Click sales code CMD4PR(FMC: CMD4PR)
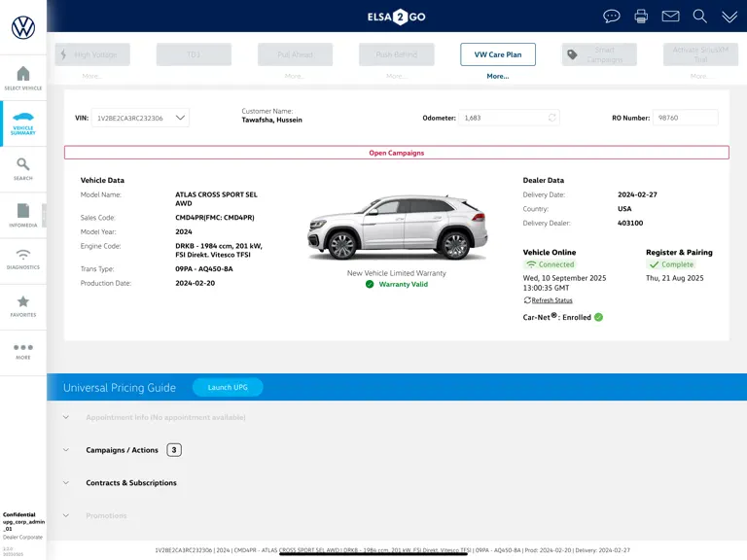Screen dimensions: 747x560 [215, 218]
